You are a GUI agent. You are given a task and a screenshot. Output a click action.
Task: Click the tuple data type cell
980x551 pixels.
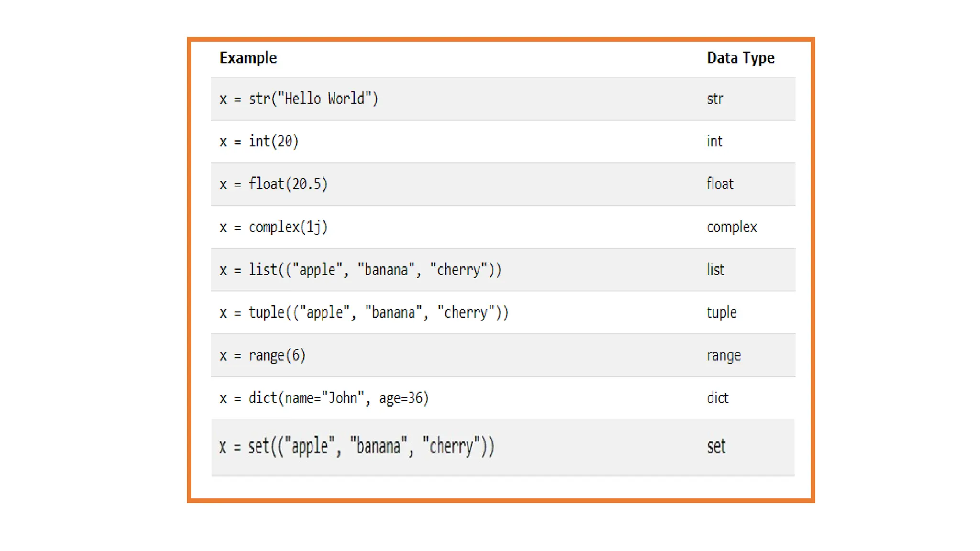[722, 312]
